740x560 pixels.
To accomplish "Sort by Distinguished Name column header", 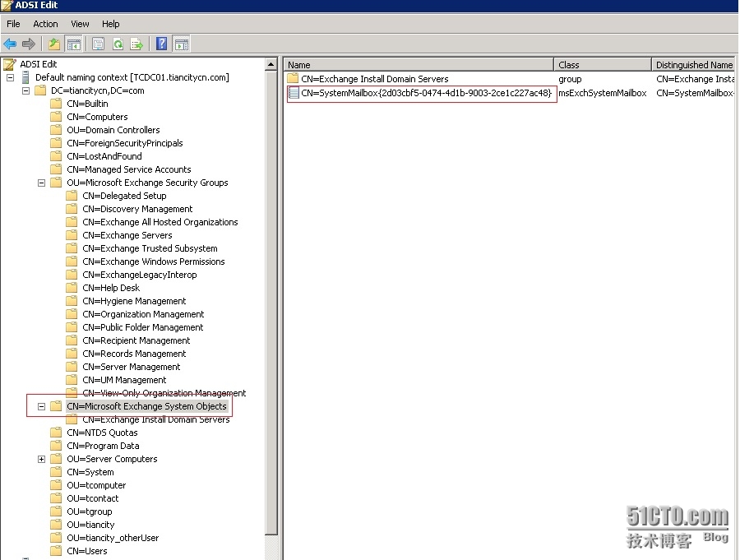I will 693,65.
